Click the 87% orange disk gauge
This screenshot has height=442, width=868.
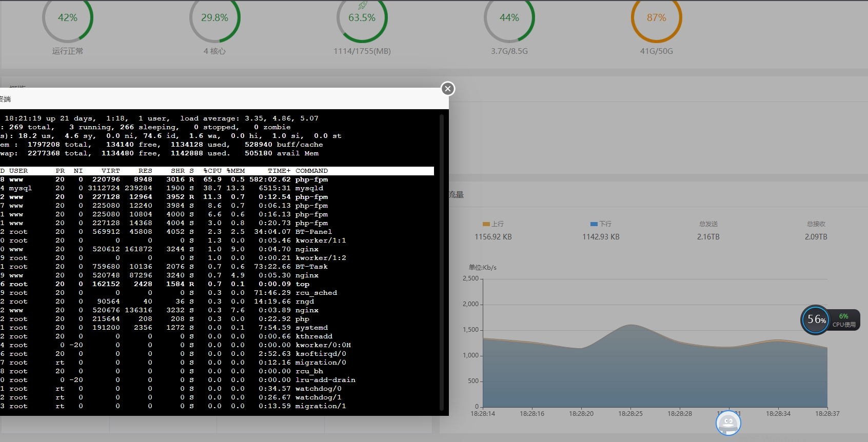[656, 18]
